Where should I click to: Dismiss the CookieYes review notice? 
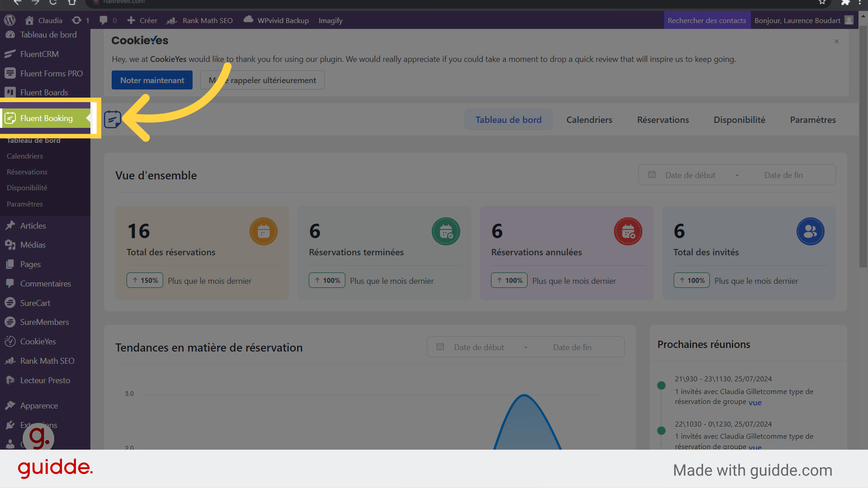836,41
